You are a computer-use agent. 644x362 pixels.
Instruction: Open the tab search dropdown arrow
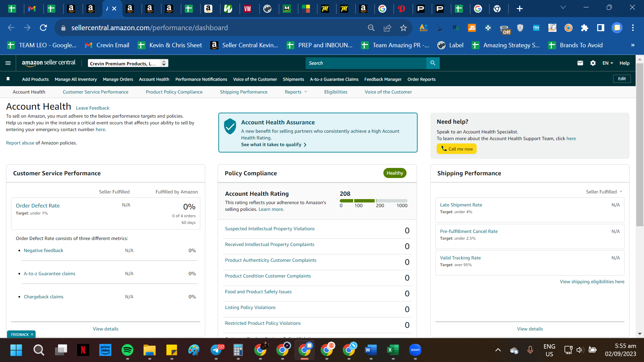tap(563, 7)
